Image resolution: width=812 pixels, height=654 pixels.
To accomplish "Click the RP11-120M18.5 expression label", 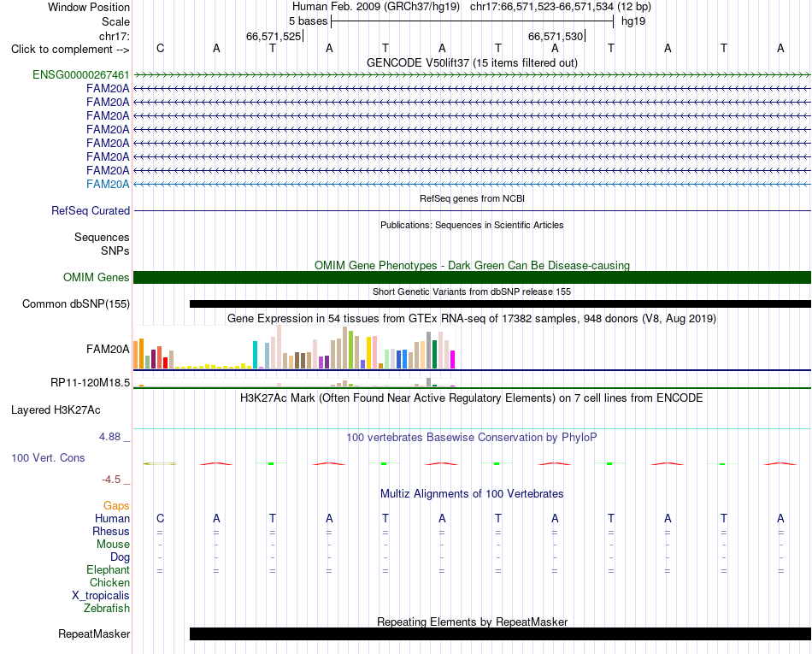I will click(90, 383).
